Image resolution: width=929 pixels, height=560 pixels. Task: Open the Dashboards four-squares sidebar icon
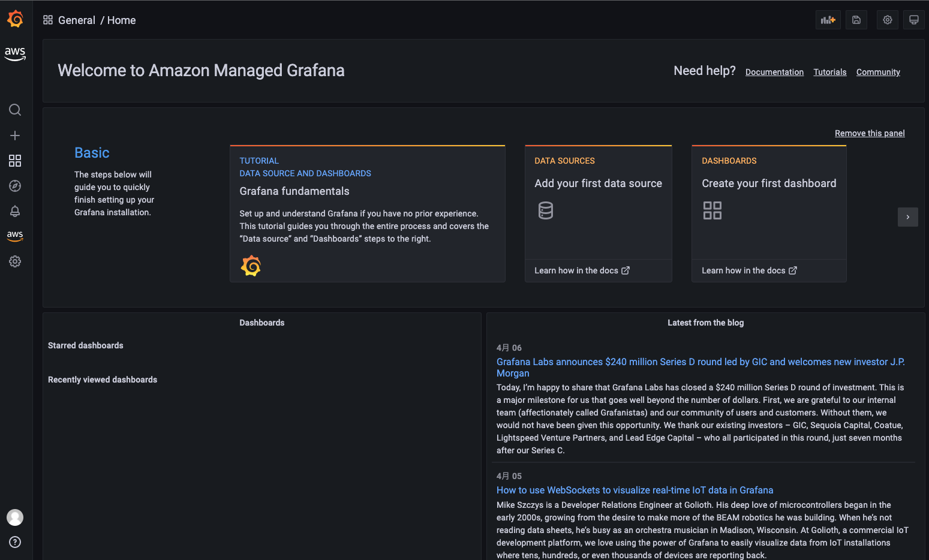(15, 161)
